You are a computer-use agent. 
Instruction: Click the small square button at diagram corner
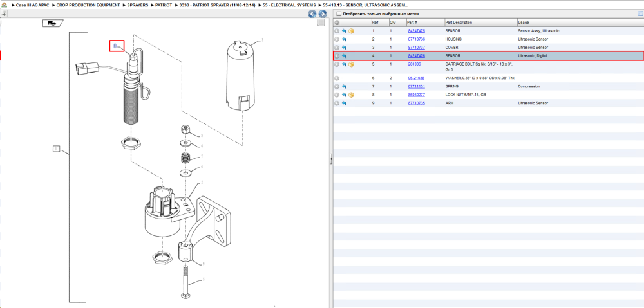(321, 23)
